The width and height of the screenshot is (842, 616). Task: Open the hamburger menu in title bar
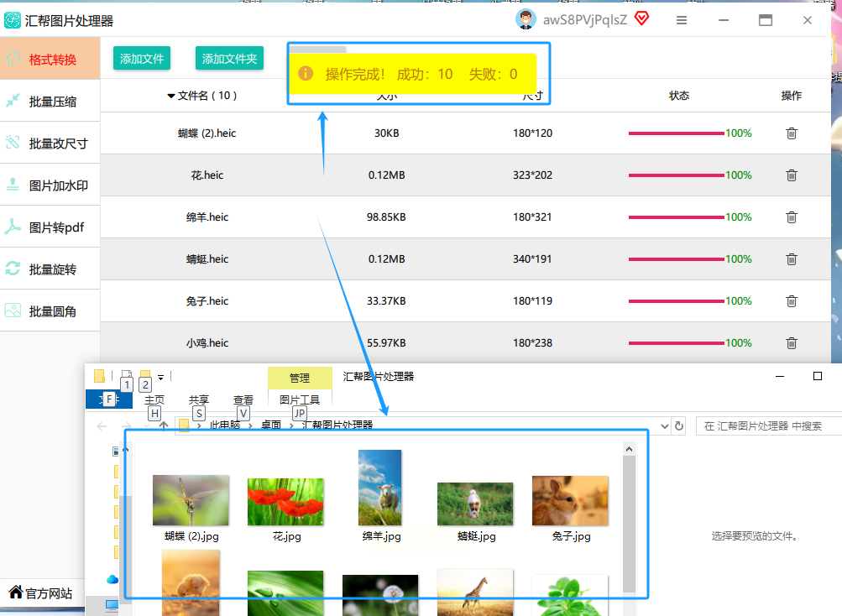tap(682, 20)
